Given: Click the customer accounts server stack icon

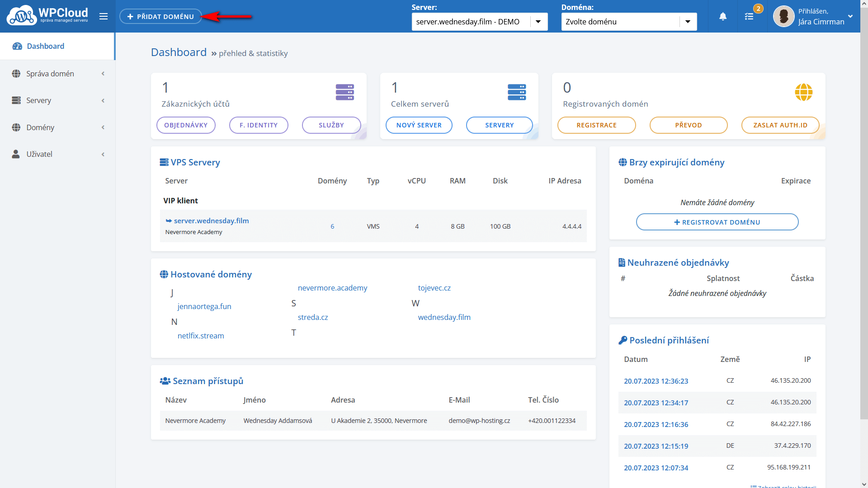Looking at the screenshot, I should (344, 92).
